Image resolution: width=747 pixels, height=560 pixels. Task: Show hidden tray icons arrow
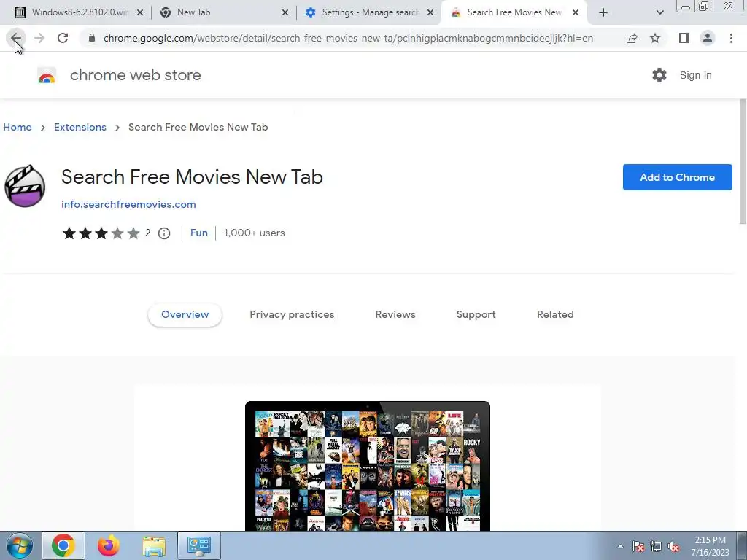(620, 547)
